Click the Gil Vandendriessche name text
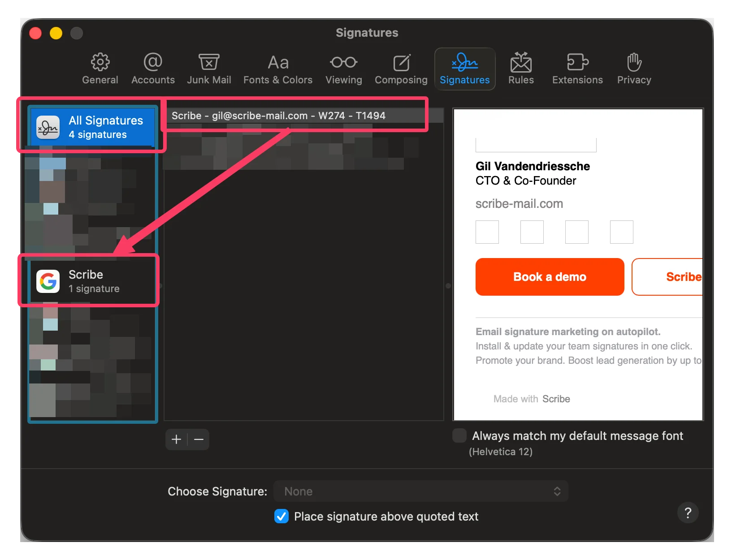 [x=533, y=166]
